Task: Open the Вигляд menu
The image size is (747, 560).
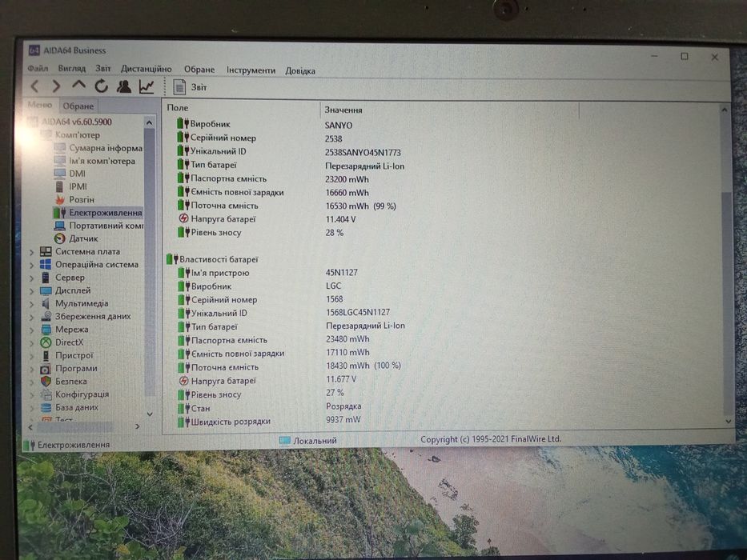Action: 71,69
